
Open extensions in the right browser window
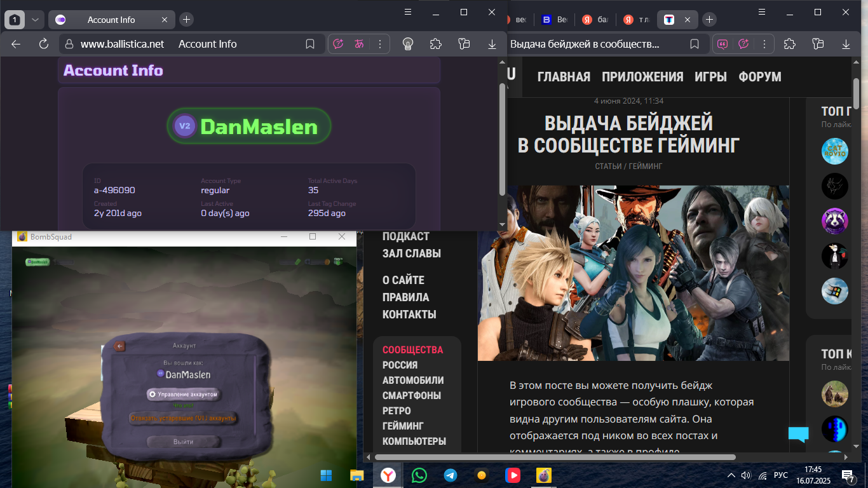[x=790, y=44]
